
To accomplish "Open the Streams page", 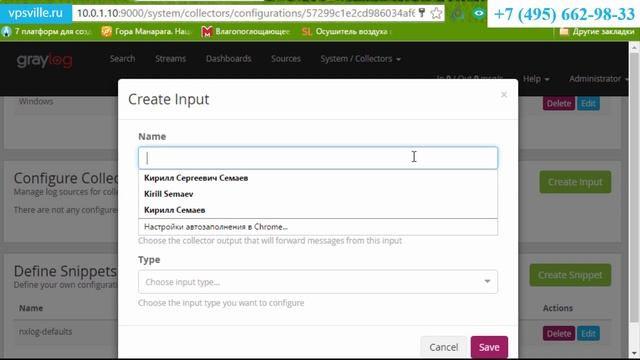I will (170, 59).
